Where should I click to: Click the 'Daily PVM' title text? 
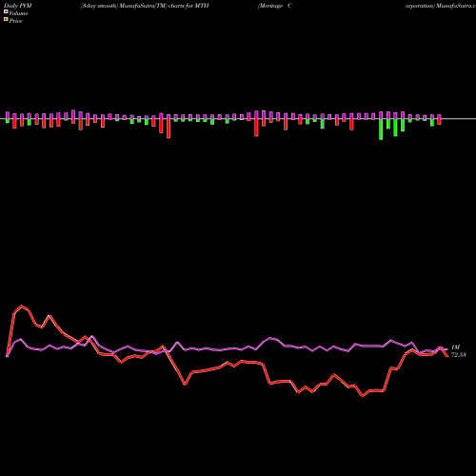[x=18, y=6]
